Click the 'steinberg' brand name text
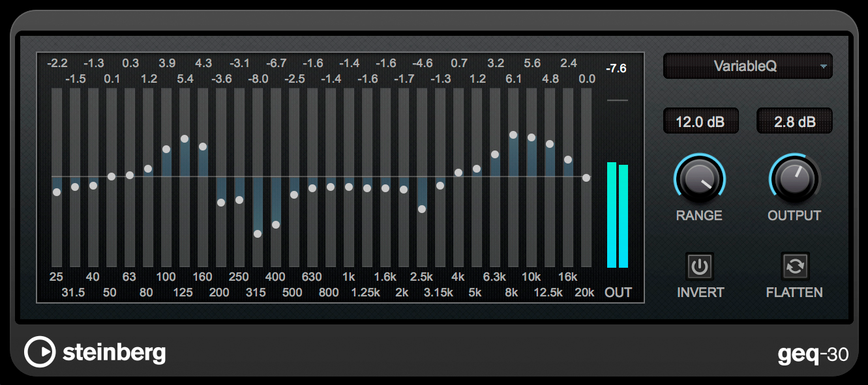Screen dimensions: 868x385 click(114, 353)
